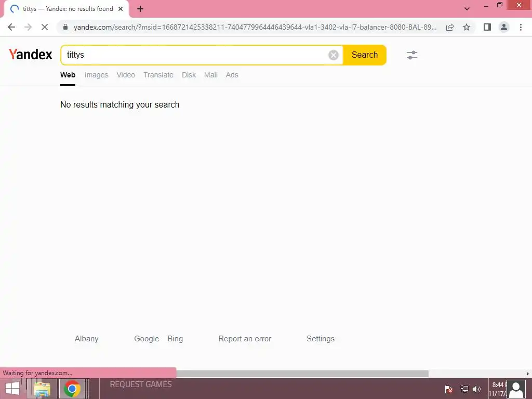Open the network tray icon
This screenshot has width=532, height=399.
tap(464, 389)
